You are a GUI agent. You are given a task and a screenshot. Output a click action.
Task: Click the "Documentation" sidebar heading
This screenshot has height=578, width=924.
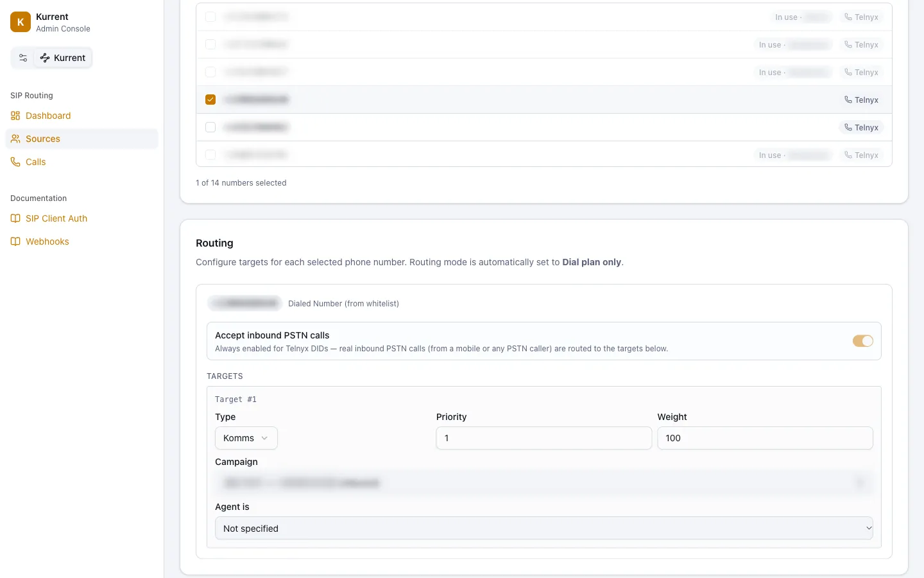point(38,198)
